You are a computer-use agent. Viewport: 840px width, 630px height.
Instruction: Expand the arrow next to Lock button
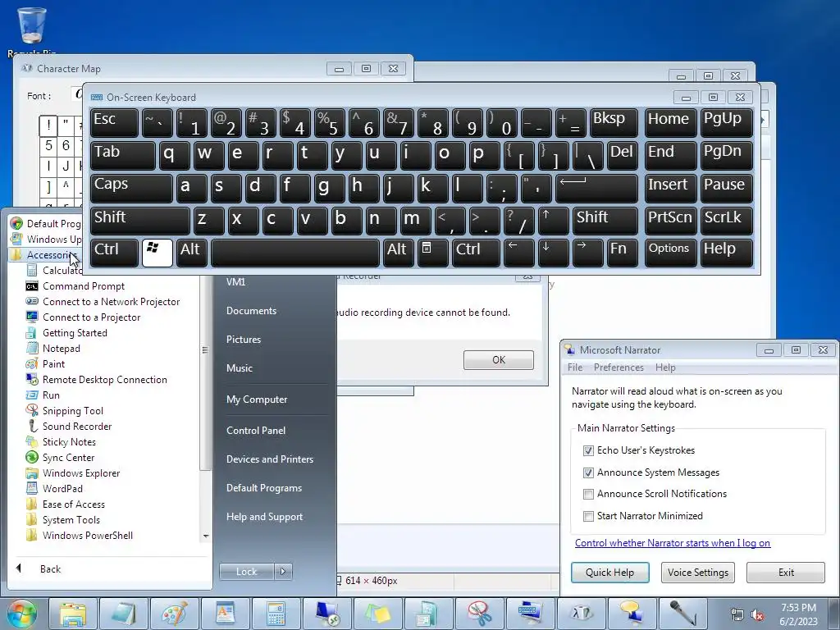pos(283,572)
